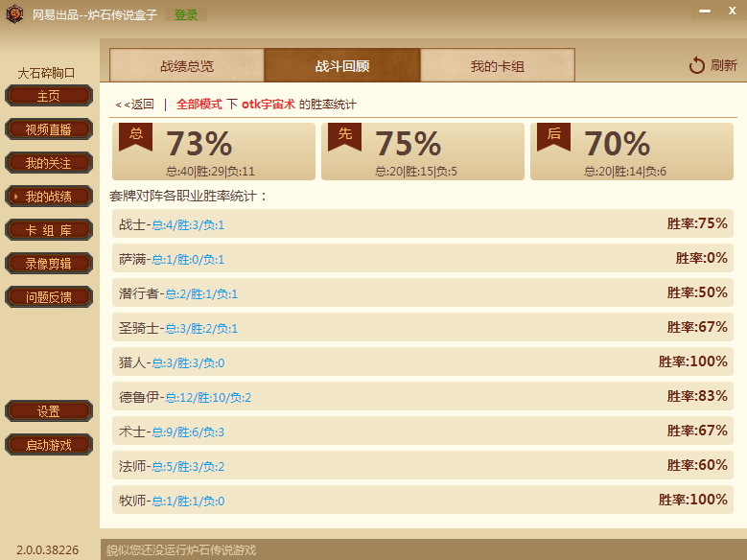Click the 总 overall win rate banner

click(136, 137)
